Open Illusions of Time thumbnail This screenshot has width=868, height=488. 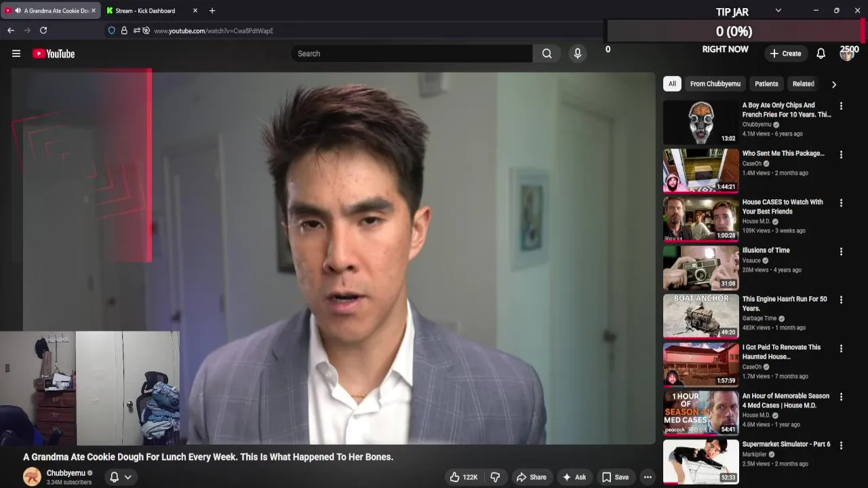click(x=701, y=268)
